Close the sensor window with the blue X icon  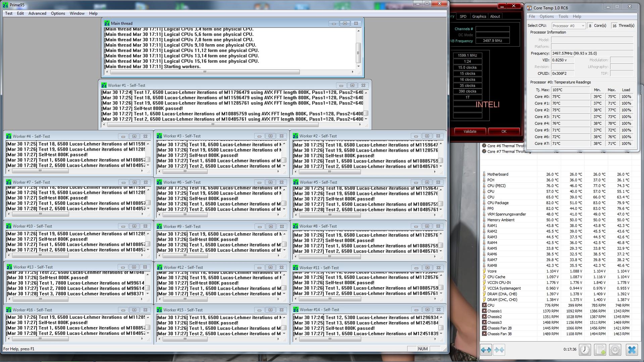(x=632, y=350)
